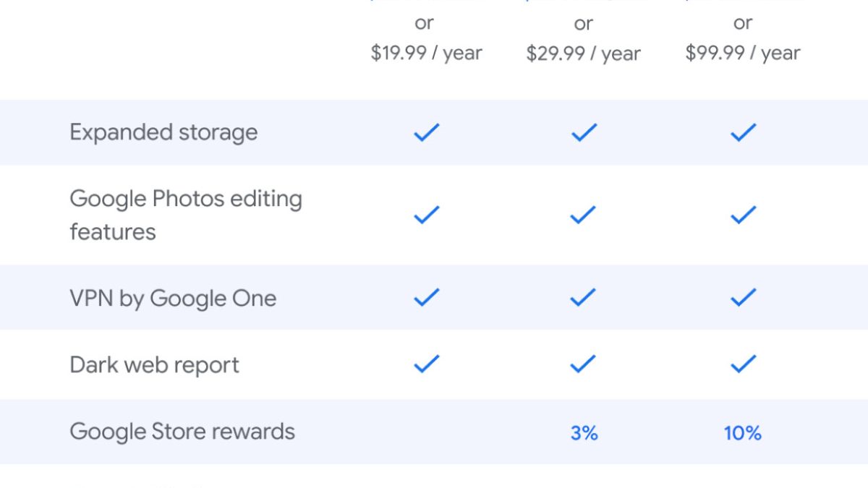868x488 pixels.
Task: Select the $19.99 / year price
Action: point(426,53)
